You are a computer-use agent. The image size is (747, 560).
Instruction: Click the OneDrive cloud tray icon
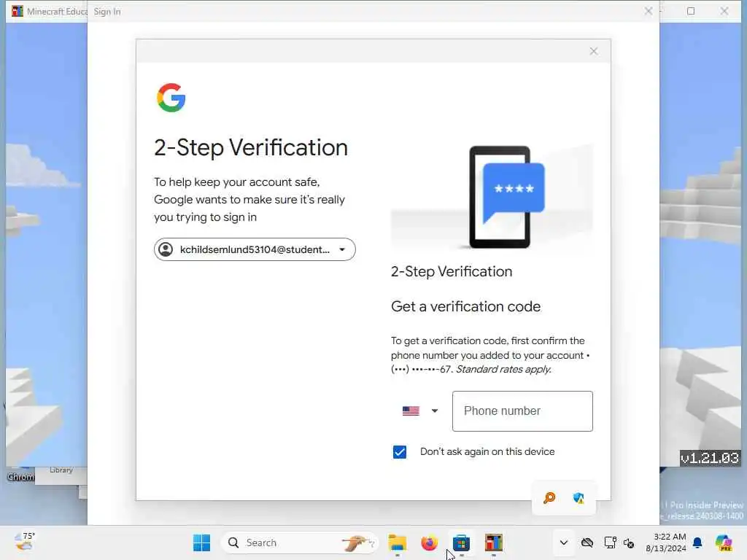point(587,542)
